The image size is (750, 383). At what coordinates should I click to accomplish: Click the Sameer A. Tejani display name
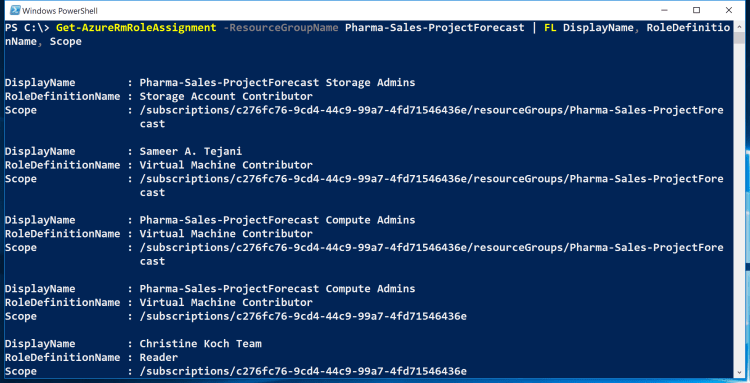coord(191,152)
